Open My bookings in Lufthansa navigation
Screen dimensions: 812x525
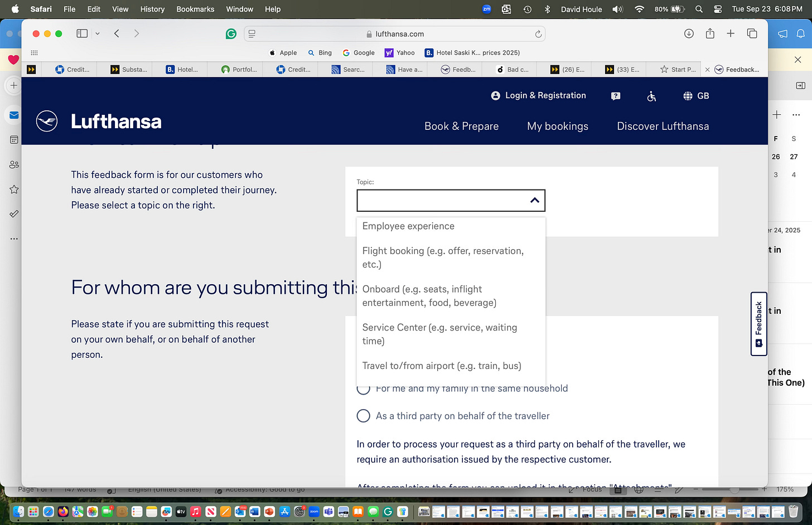[558, 126]
